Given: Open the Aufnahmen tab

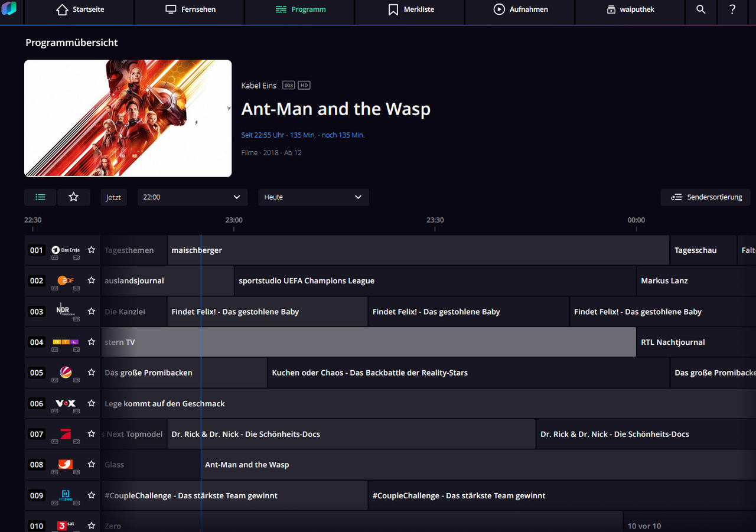Looking at the screenshot, I should [521, 9].
